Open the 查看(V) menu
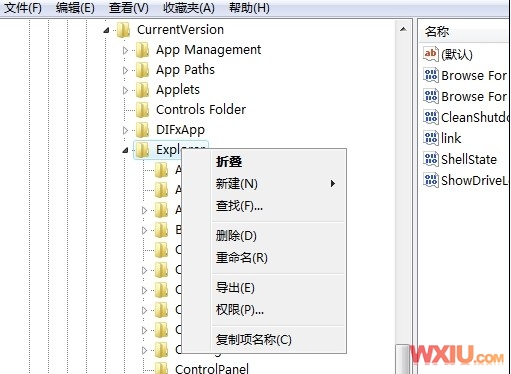The height and width of the screenshot is (374, 511). (129, 8)
